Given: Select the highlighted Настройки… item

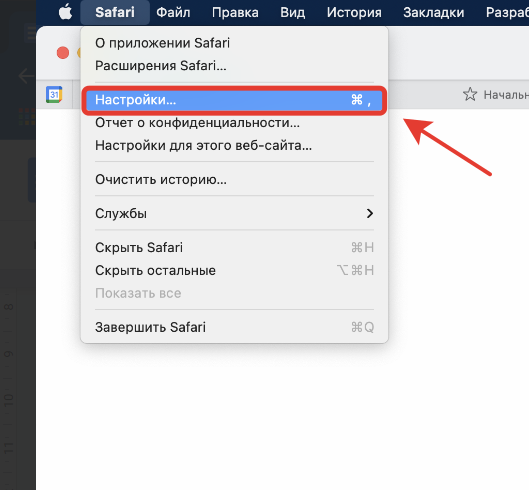Looking at the screenshot, I should point(234,100).
